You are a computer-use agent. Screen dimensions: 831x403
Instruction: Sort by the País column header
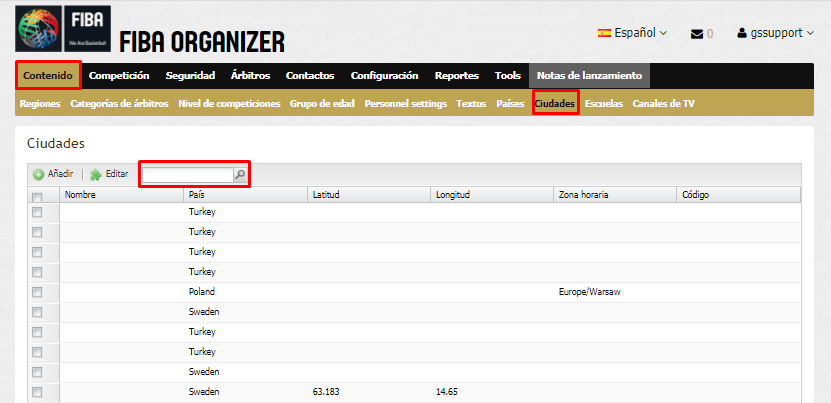(196, 195)
